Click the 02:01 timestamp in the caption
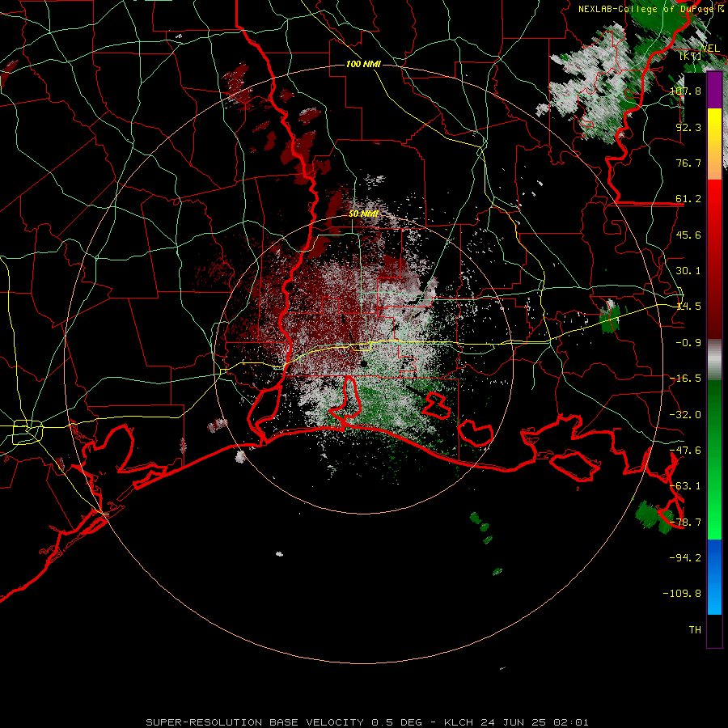The height and width of the screenshot is (728, 728). (570, 722)
